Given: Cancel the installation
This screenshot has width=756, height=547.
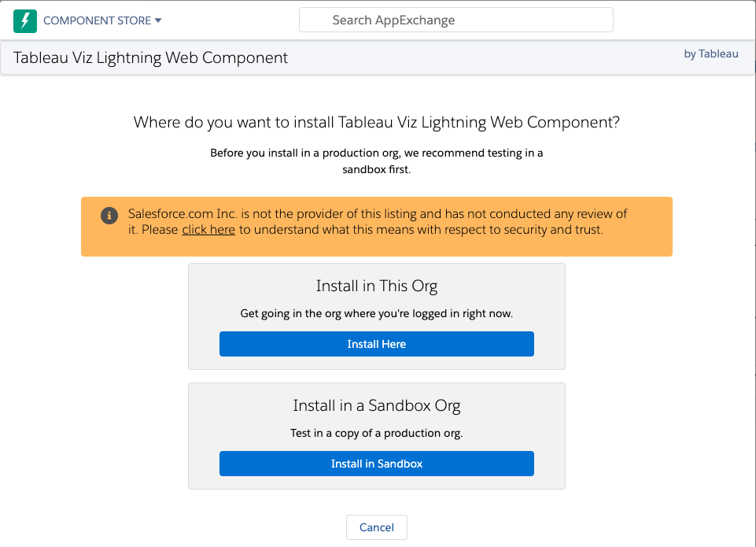Looking at the screenshot, I should (x=376, y=527).
